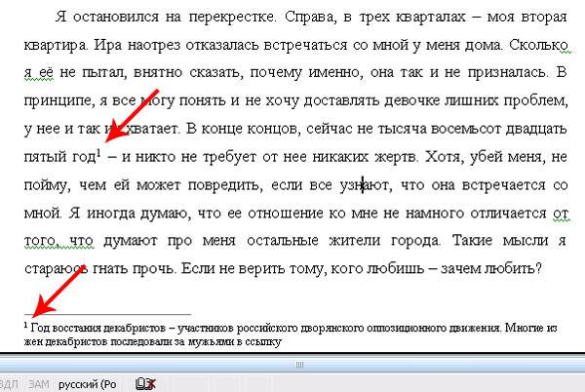
Task: Click the word 'мужьями' in the footnote
Action: point(213,341)
